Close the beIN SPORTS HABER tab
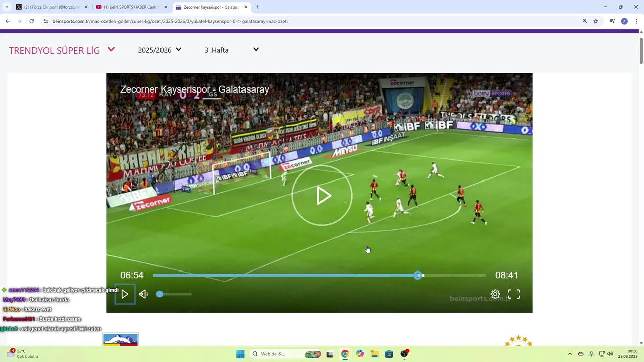 point(166,7)
